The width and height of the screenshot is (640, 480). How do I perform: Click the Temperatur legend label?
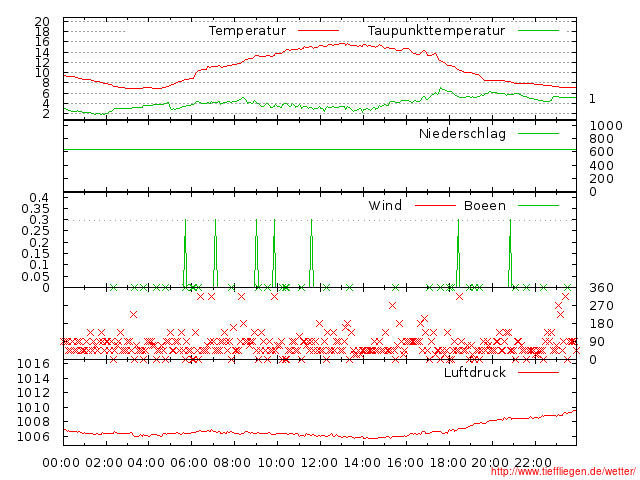coord(247,31)
